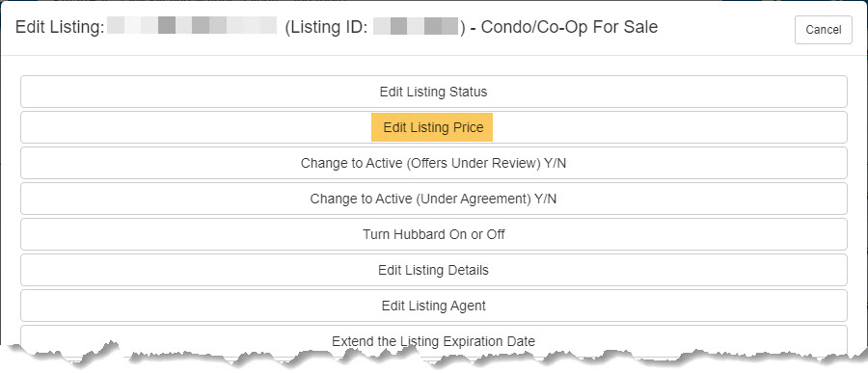Screen dimensions: 868x373
Task: Toggle Offers Under Review status option
Action: tap(433, 163)
